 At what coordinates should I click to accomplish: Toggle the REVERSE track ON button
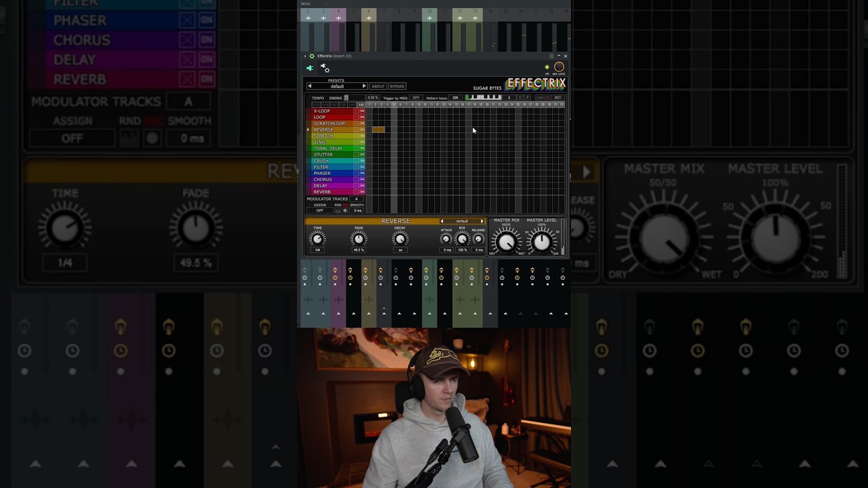(x=362, y=129)
